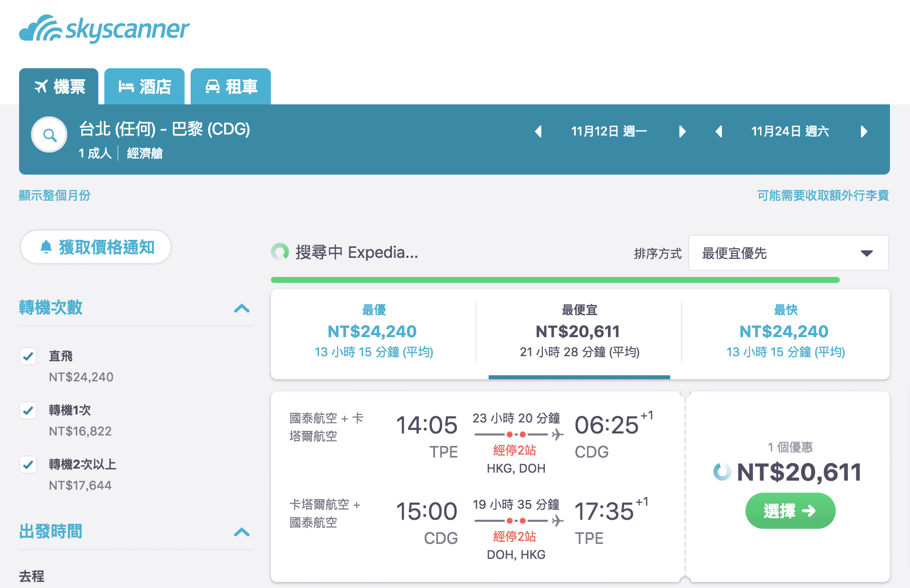Go to next departure date arrow

682,131
